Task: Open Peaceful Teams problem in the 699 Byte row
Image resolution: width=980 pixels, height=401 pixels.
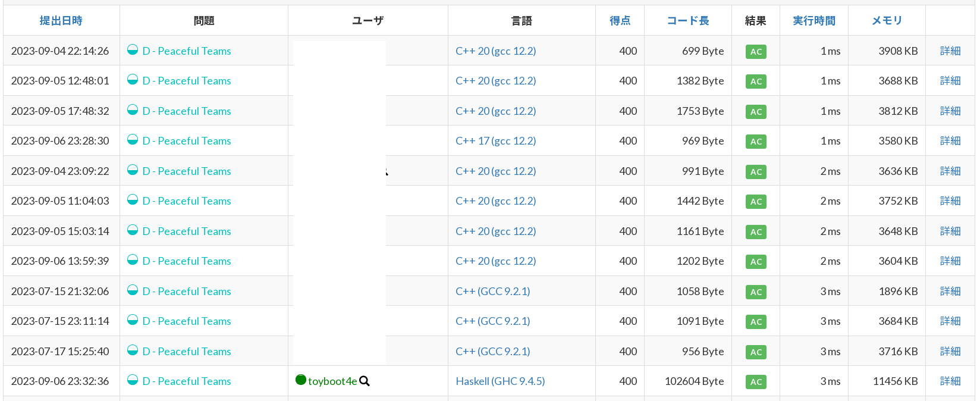Action: click(187, 51)
